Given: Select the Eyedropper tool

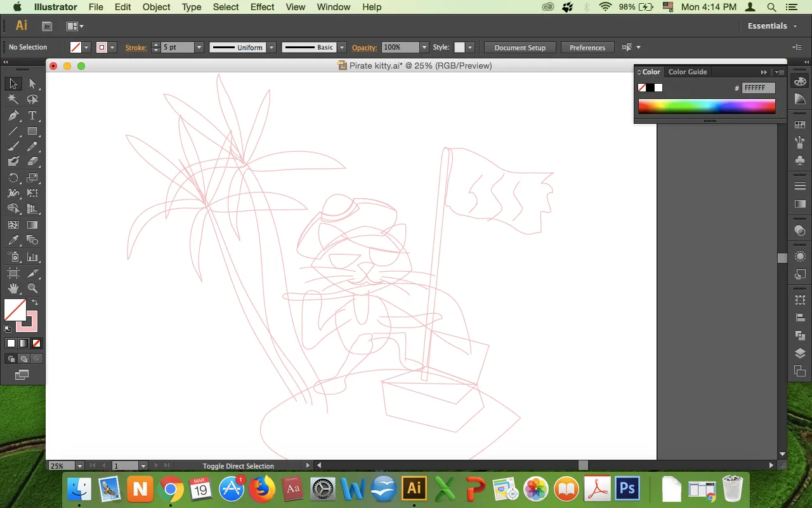Looking at the screenshot, I should point(13,241).
